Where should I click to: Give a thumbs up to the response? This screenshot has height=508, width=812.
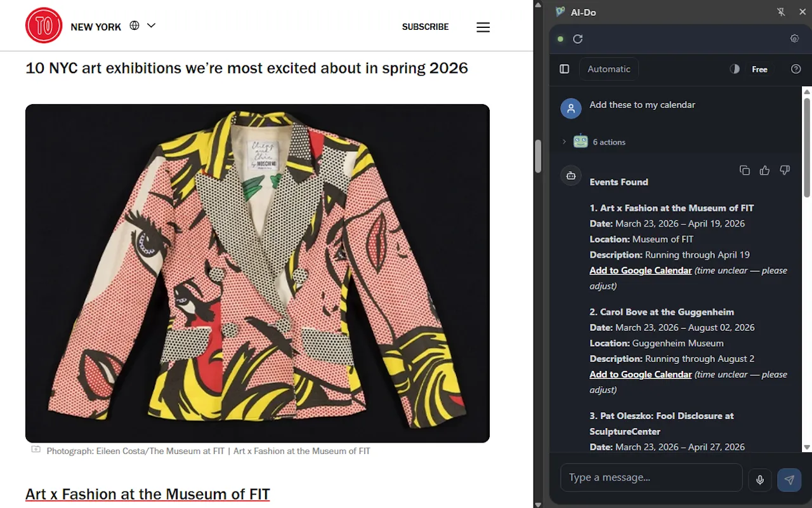tap(764, 170)
